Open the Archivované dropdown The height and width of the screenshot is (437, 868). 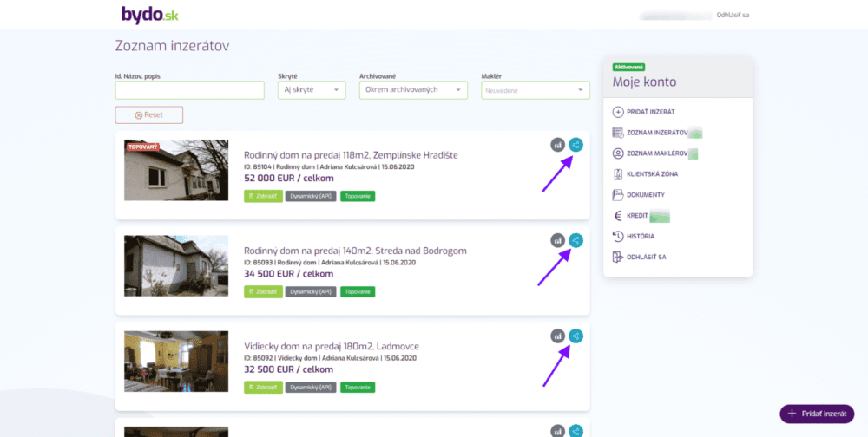pyautogui.click(x=413, y=90)
